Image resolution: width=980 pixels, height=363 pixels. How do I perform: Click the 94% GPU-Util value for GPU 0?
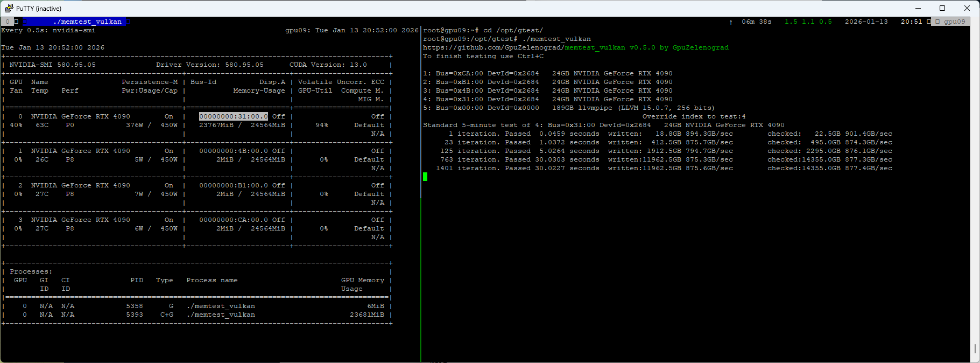321,125
